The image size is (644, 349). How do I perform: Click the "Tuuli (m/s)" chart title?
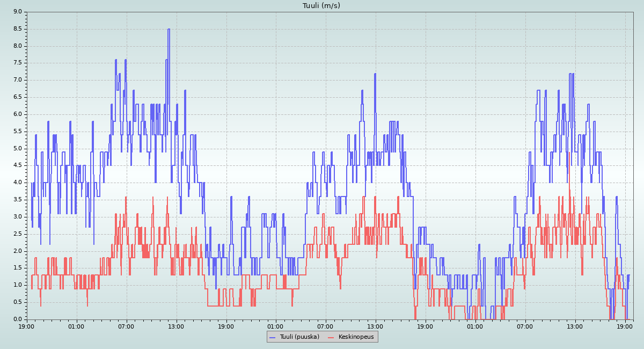(x=321, y=6)
